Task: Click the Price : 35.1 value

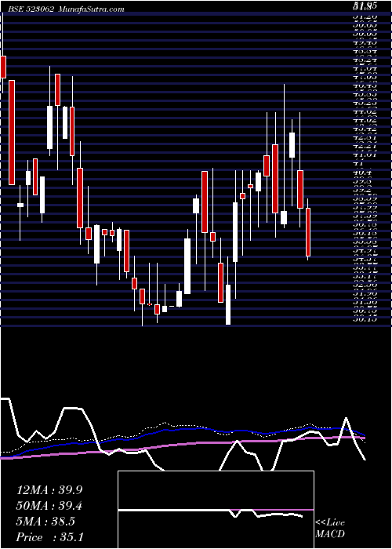Action: pyautogui.click(x=49, y=537)
